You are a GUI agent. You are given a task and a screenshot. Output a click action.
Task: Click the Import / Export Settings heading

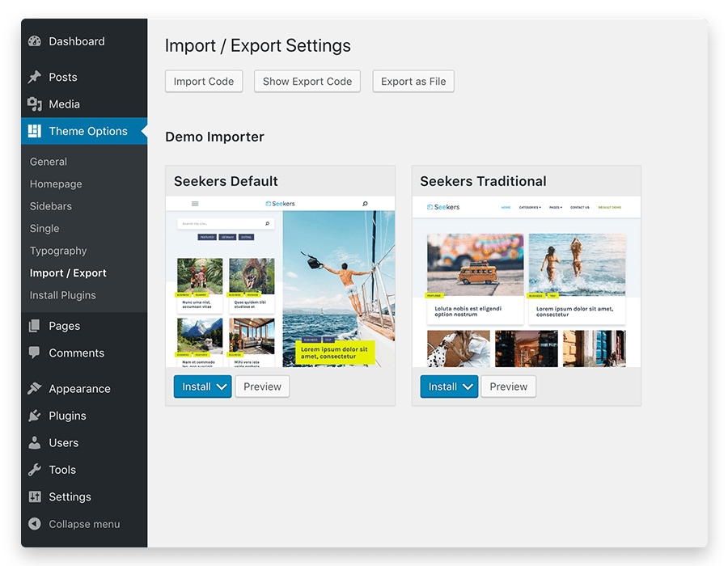click(258, 46)
